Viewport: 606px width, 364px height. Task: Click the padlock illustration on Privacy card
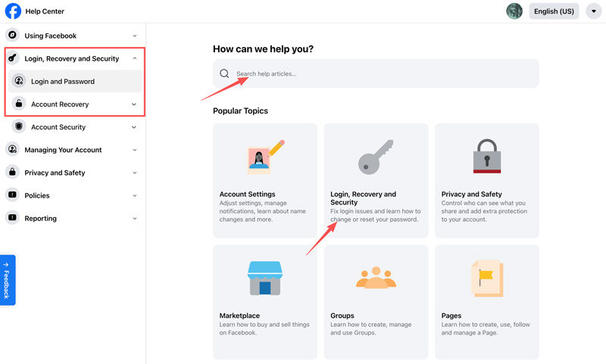click(x=487, y=156)
